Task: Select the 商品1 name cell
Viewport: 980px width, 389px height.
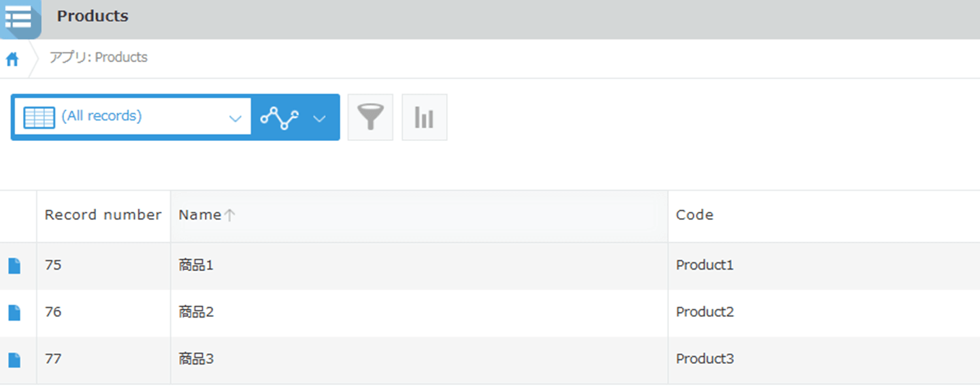Action: (196, 266)
